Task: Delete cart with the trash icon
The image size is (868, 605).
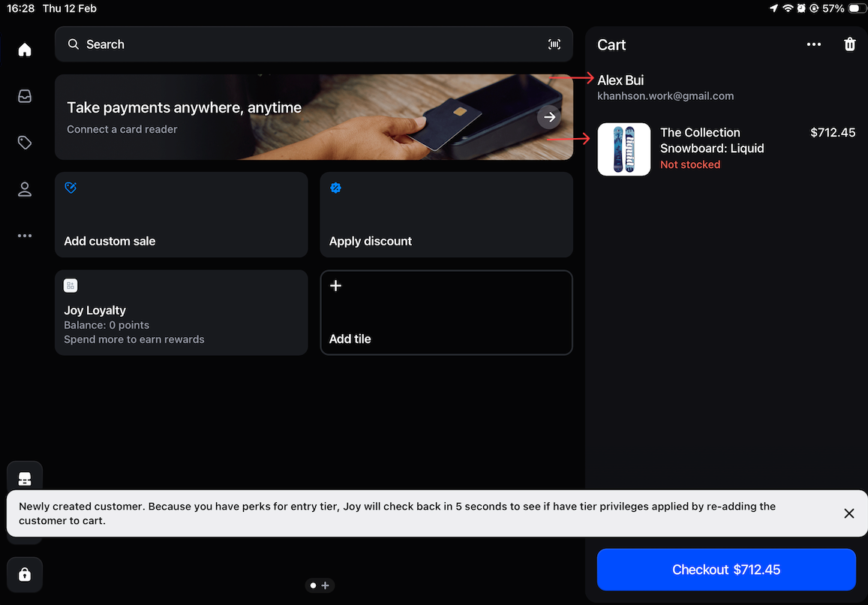Action: click(849, 44)
